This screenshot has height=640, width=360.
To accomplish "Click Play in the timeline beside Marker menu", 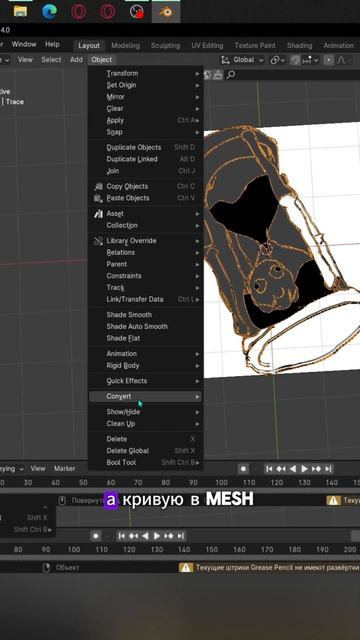I will pyautogui.click(x=304, y=469).
